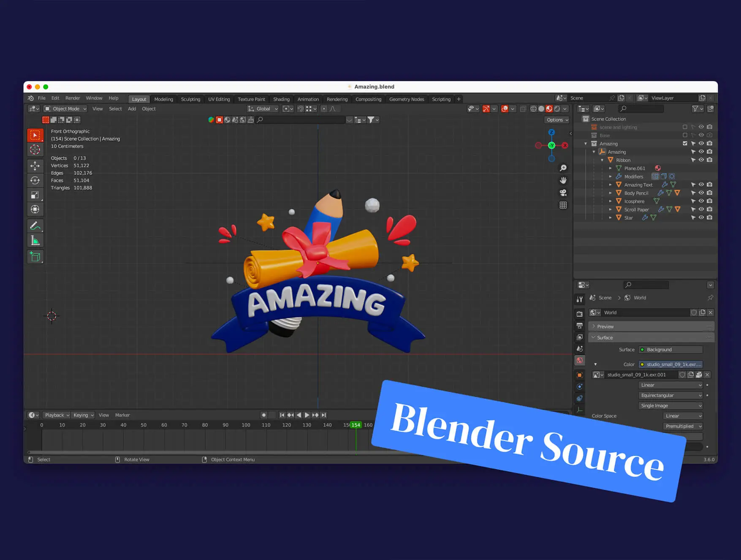The height and width of the screenshot is (560, 741).
Task: Collapse the Ribbon tree item
Action: 602,160
